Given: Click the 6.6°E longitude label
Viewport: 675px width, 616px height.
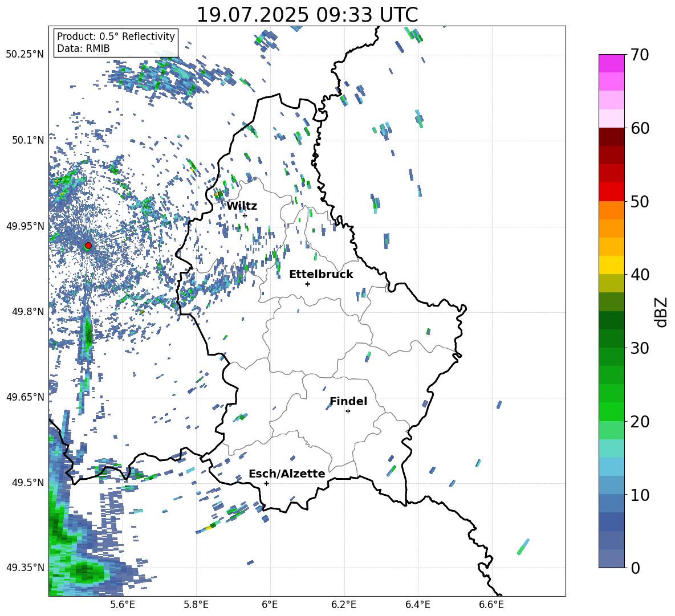Looking at the screenshot, I should pos(491,605).
